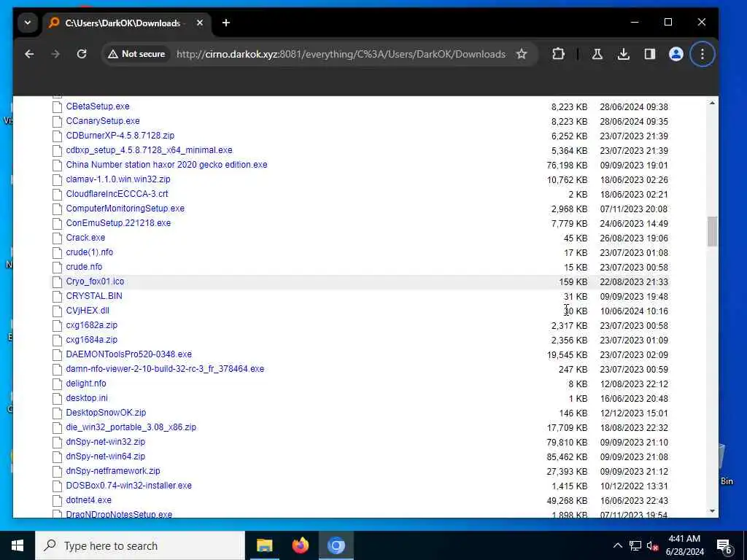Click the file icon next to cxg1684a.zip

click(57, 340)
